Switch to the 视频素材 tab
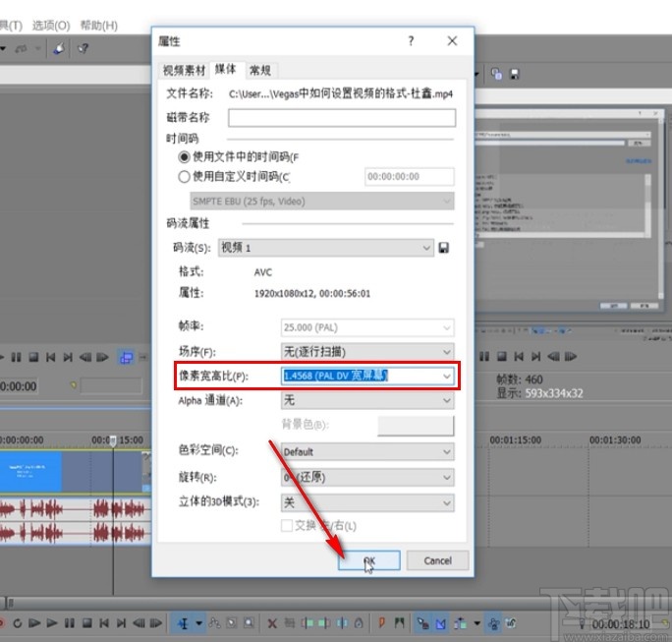This screenshot has height=642, width=672. pos(184,70)
